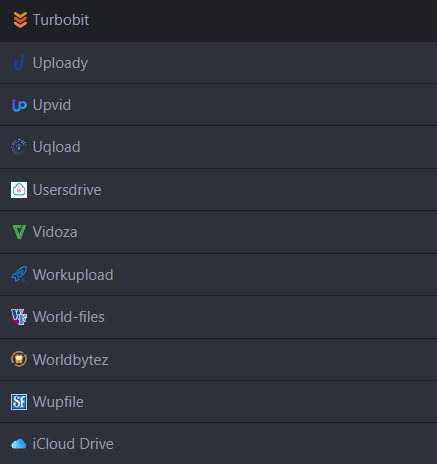Viewport: 437px width, 464px height.
Task: Click the Workupload rocket icon
Action: tap(19, 274)
